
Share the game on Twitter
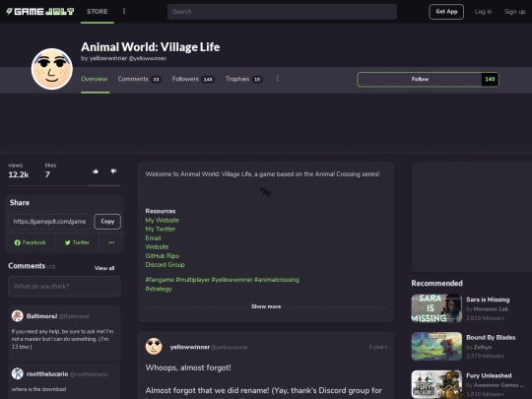click(x=77, y=242)
